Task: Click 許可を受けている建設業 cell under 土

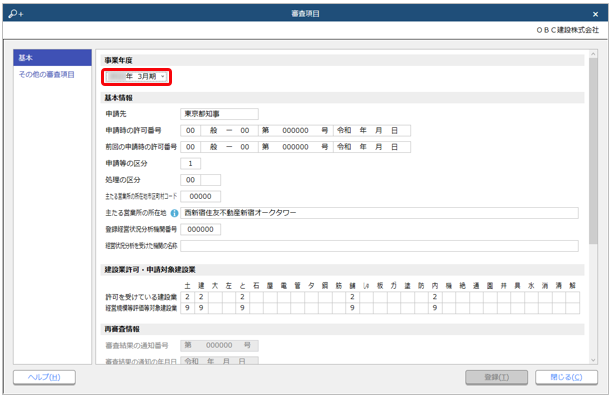Action: coord(187,297)
